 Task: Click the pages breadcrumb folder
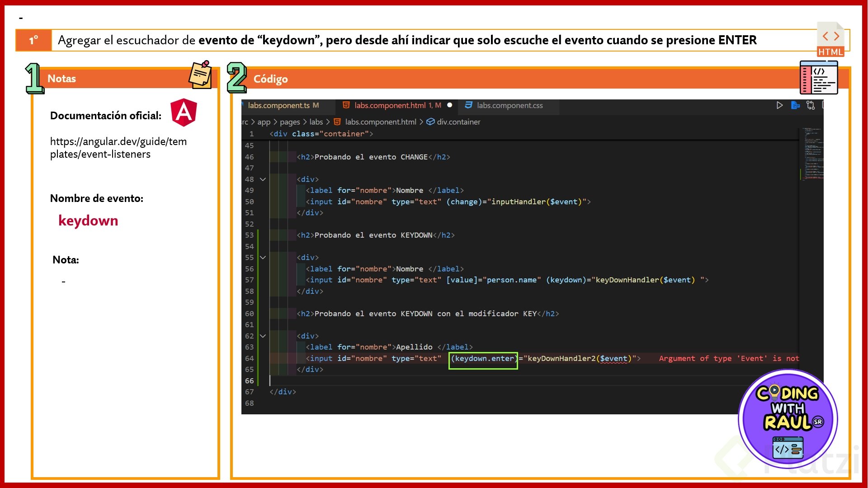click(x=290, y=122)
